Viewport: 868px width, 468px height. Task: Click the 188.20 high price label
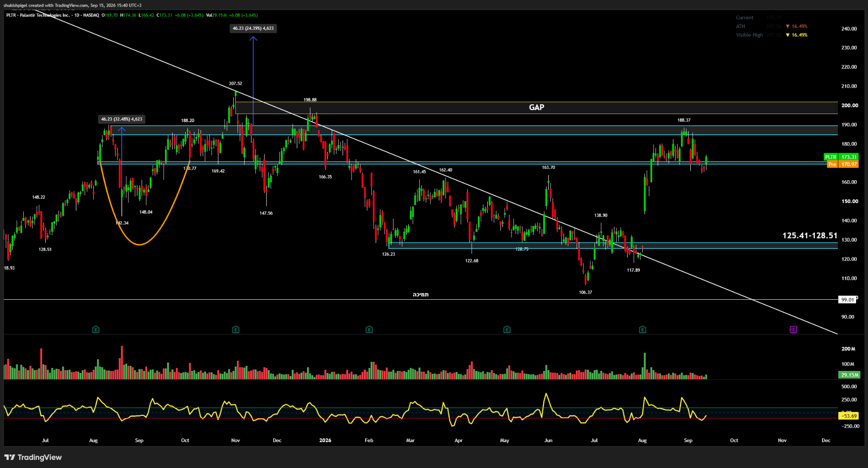pyautogui.click(x=188, y=120)
